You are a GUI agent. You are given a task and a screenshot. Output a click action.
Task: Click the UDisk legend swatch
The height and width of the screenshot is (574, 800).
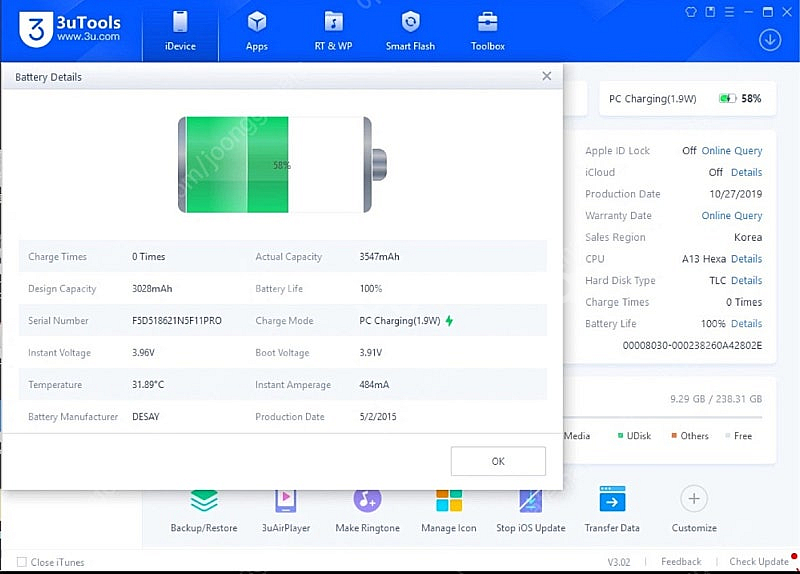tap(620, 436)
